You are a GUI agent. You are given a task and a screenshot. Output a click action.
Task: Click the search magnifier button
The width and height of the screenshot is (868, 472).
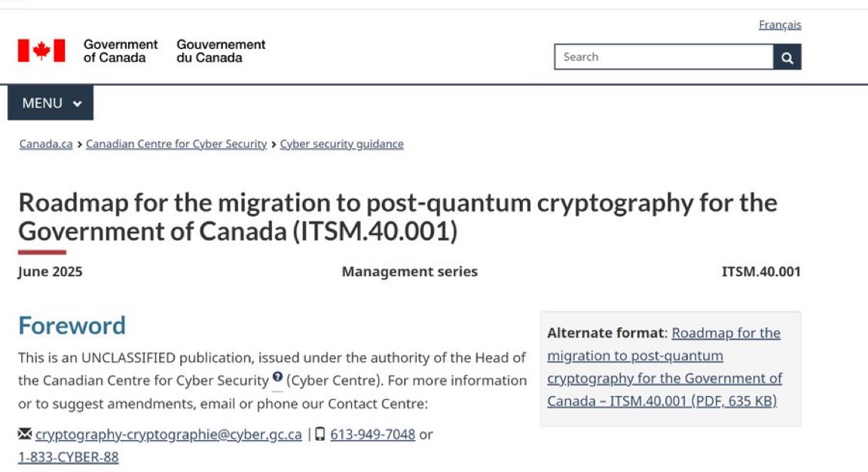point(787,57)
